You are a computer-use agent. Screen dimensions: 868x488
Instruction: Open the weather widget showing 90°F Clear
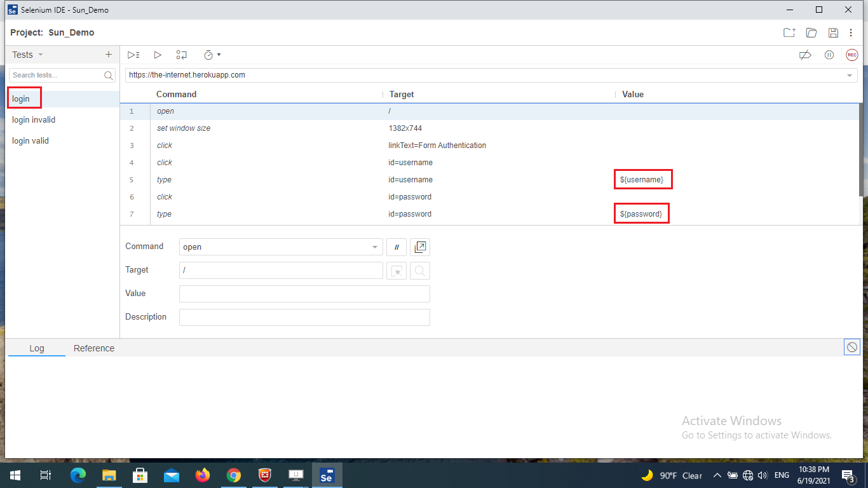[x=672, y=475]
